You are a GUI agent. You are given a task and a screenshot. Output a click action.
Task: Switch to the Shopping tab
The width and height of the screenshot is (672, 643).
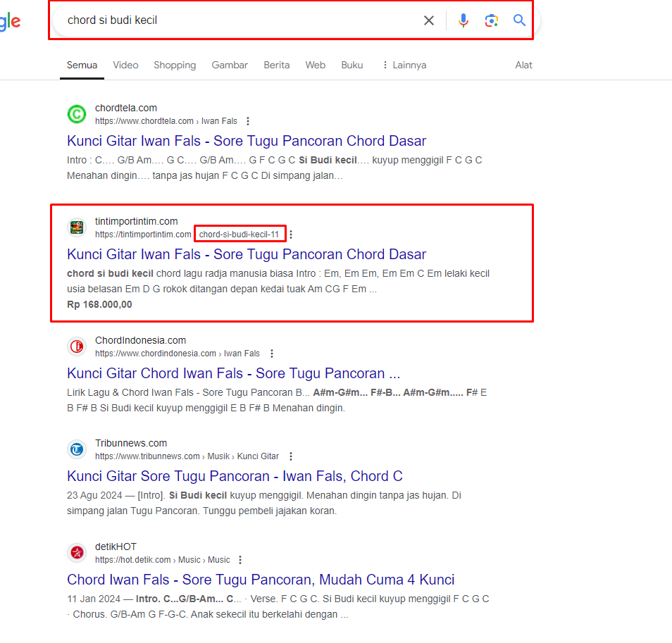coord(175,65)
